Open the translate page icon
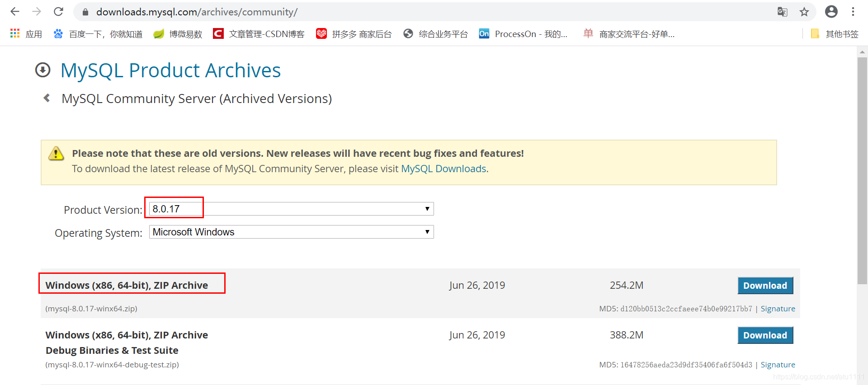This screenshot has width=868, height=385. click(x=782, y=12)
